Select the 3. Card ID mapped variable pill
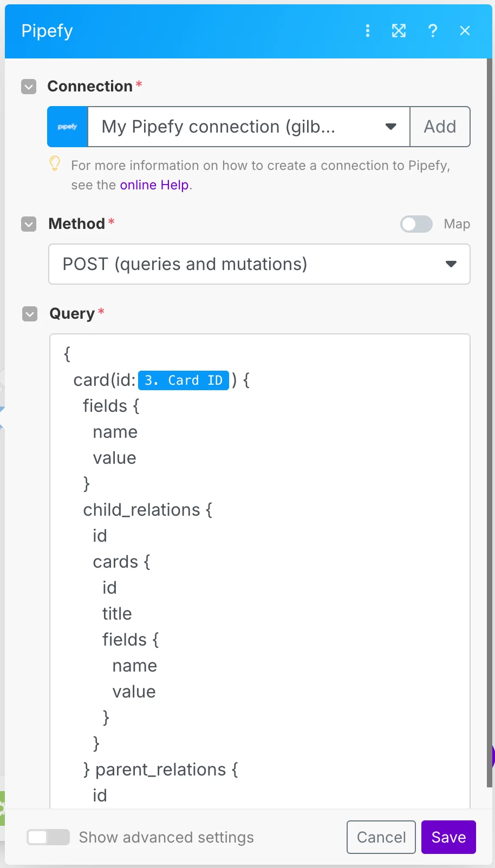 (184, 380)
